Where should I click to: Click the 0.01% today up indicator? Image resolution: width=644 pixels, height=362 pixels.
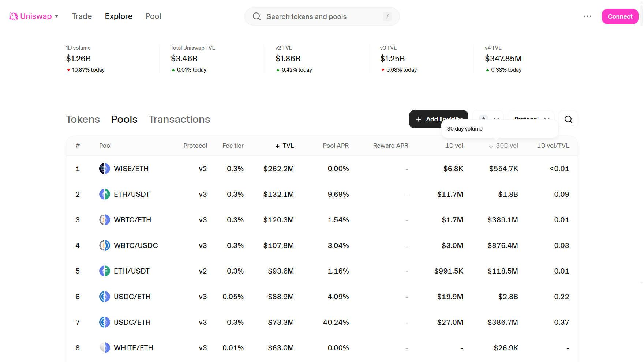pyautogui.click(x=189, y=70)
